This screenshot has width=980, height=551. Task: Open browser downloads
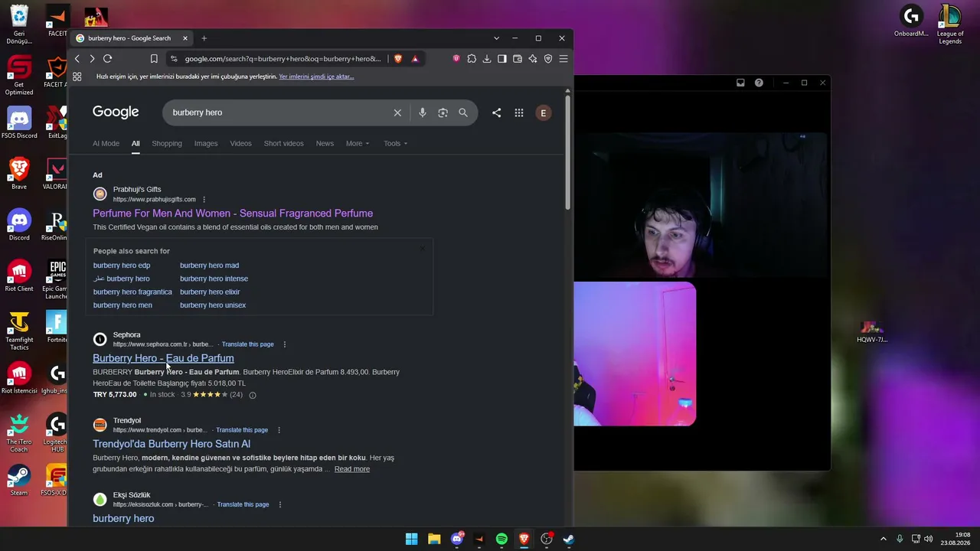(487, 59)
